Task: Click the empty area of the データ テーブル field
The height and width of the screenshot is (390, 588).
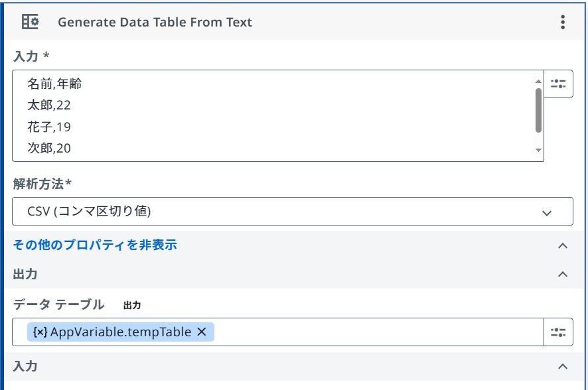Action: click(x=378, y=332)
